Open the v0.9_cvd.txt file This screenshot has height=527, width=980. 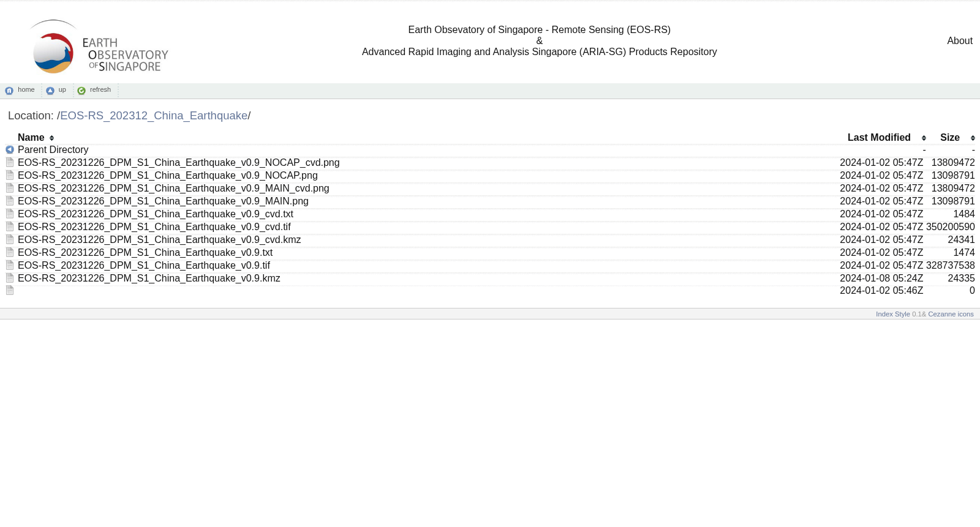[x=156, y=214]
